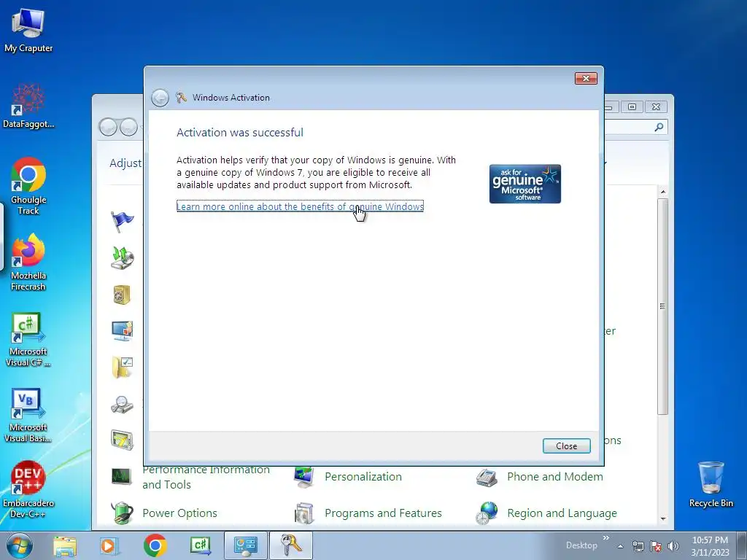Click the red X on Activation dialog
This screenshot has height=560, width=747.
(586, 78)
